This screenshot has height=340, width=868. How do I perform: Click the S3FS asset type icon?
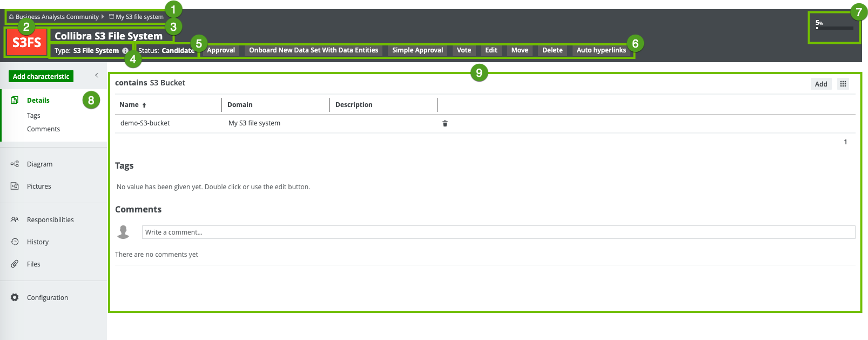tap(26, 43)
